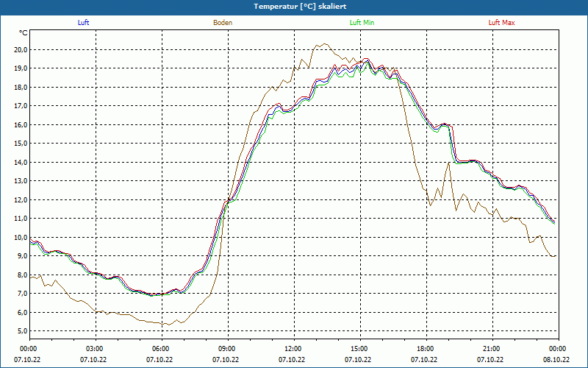588x368 pixels.
Task: Click the Boden curve peak above 20,0
Action: coord(325,44)
